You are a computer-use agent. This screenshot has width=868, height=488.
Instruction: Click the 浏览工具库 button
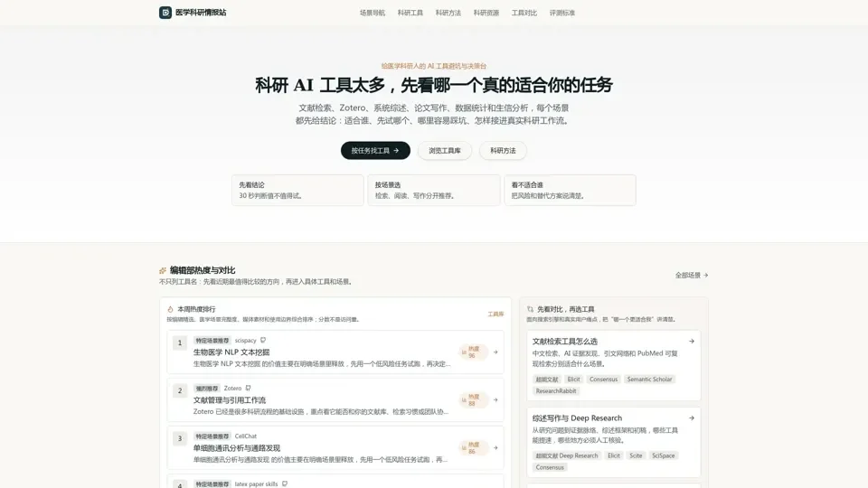(445, 151)
